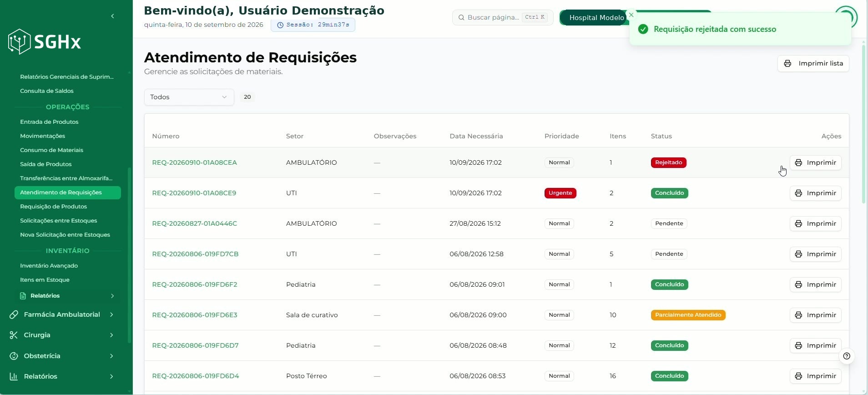Print requisition REQ-20260827-01A0446C

click(815, 223)
